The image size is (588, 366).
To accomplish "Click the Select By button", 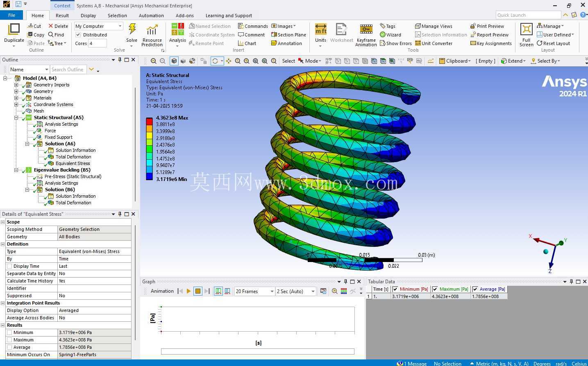I will (x=545, y=61).
